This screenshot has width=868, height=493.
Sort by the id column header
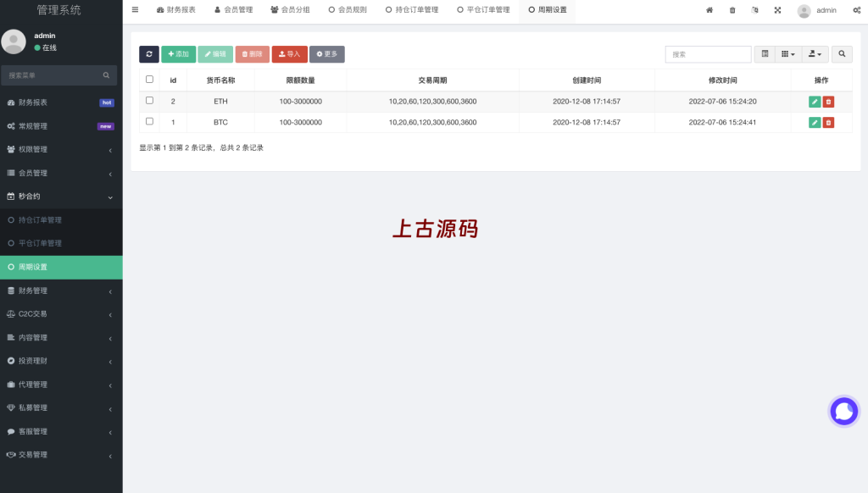(173, 80)
